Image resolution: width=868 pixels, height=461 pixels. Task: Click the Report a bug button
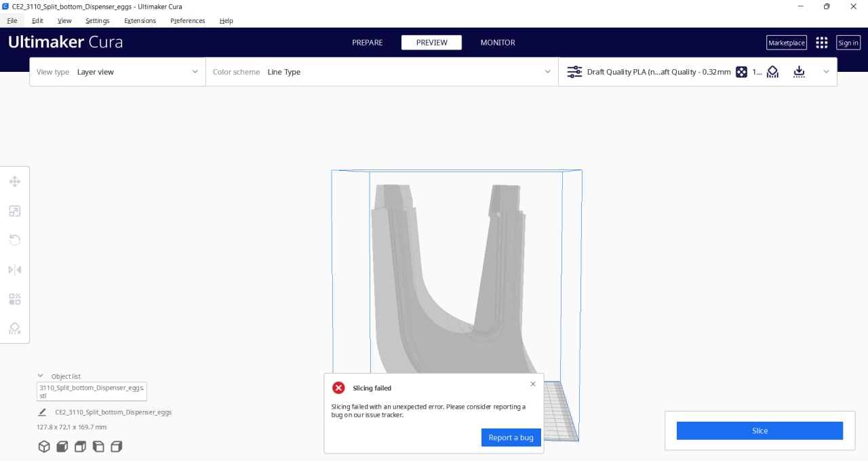[511, 437]
